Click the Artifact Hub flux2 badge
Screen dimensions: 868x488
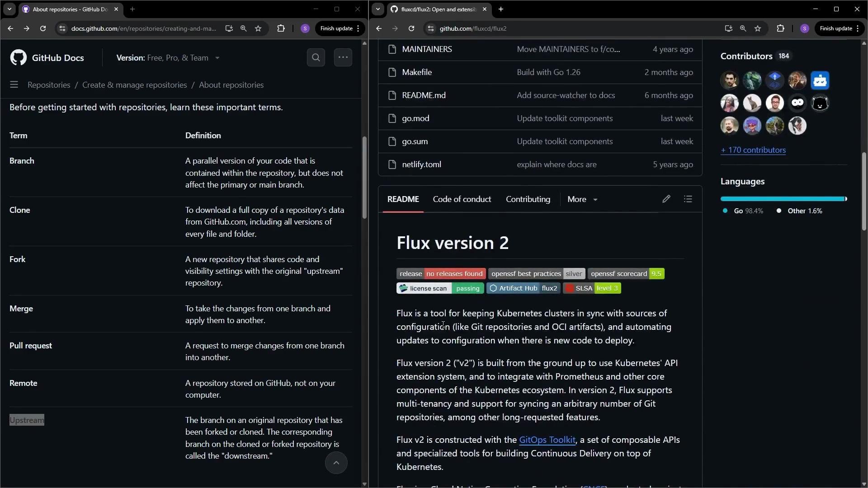[x=524, y=288]
